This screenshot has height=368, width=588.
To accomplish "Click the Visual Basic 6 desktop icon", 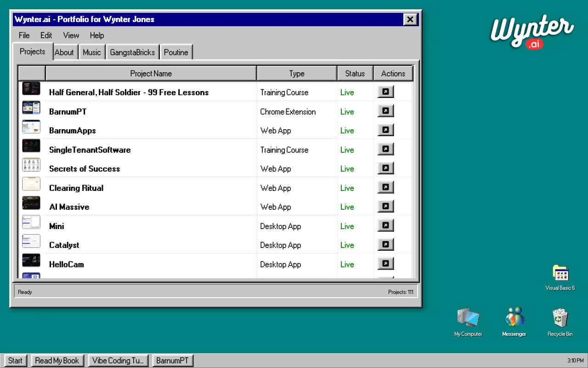I will 560,277.
